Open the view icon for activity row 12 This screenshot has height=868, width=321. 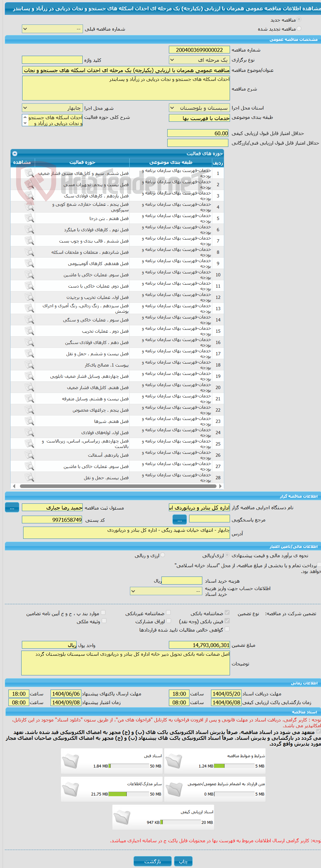[30, 297]
